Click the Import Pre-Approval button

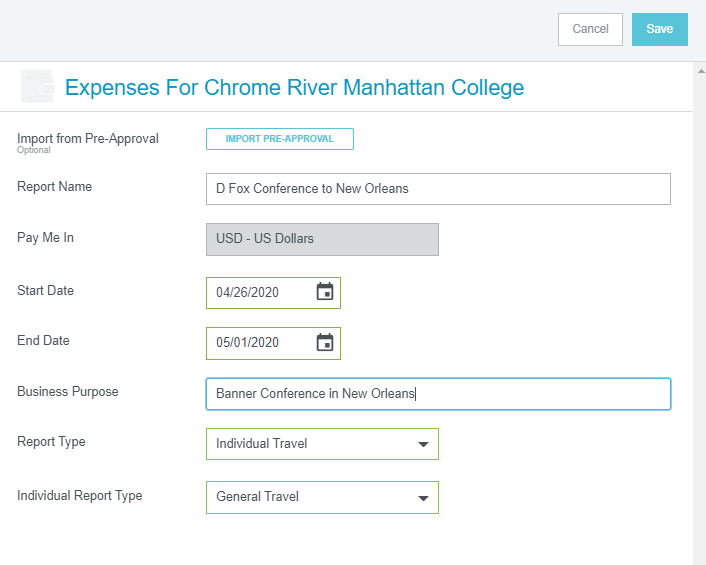[280, 139]
